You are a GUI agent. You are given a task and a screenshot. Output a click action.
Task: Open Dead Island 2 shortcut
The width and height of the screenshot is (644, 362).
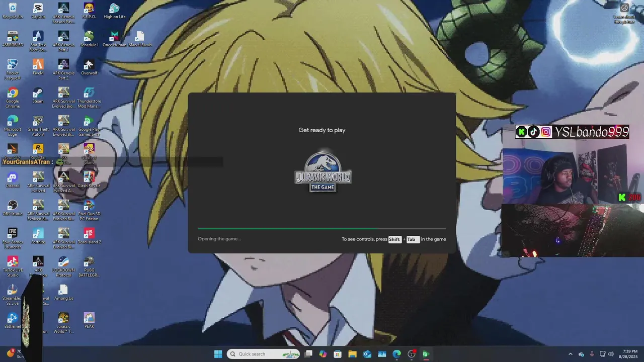click(x=89, y=236)
